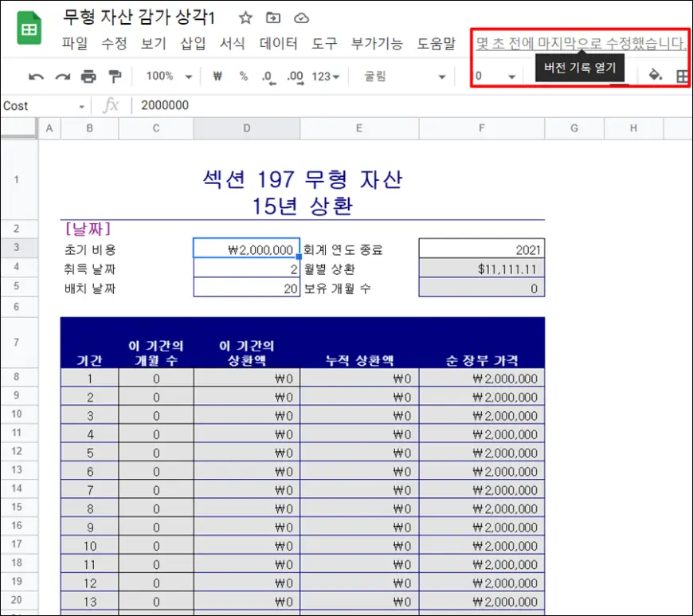Image resolution: width=693 pixels, height=616 pixels.
Task: Open the 123 number format dropdown
Action: pos(326,77)
